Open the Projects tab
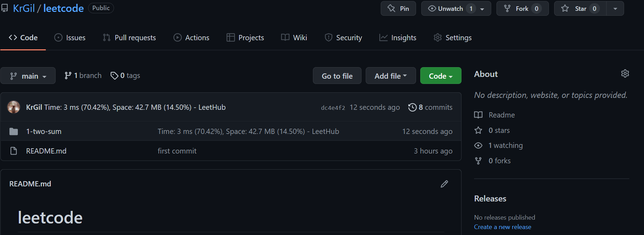The width and height of the screenshot is (644, 235). [245, 37]
